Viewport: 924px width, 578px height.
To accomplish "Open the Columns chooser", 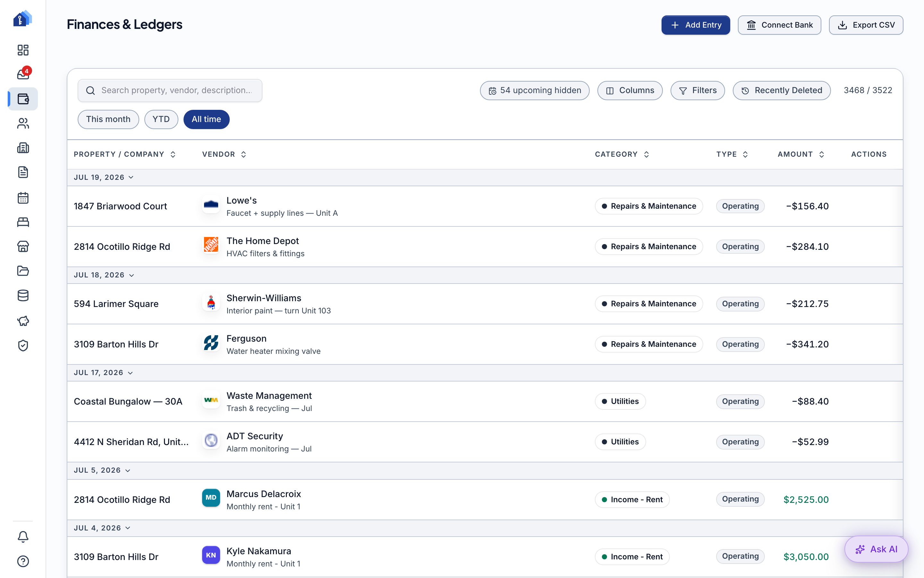I will tap(630, 91).
